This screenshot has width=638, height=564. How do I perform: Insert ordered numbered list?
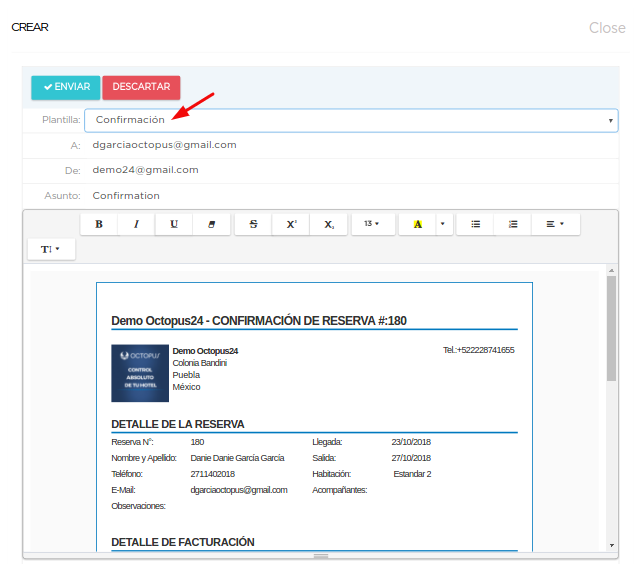pyautogui.click(x=513, y=224)
